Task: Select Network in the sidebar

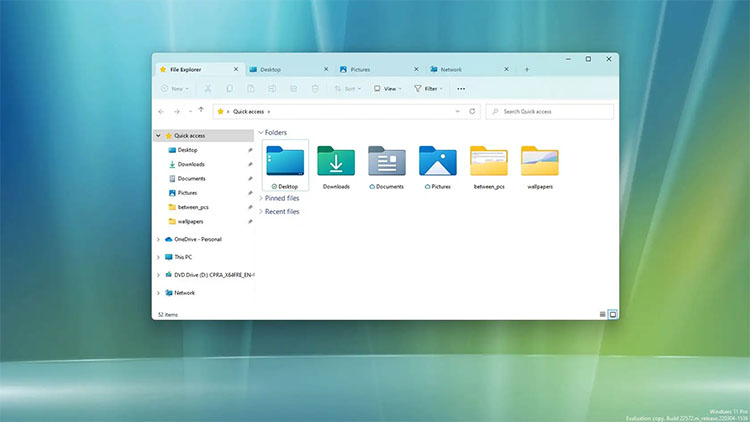Action: pos(184,293)
